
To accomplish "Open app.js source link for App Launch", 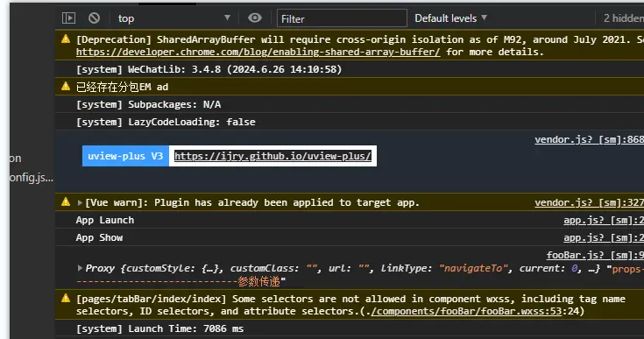I will pos(604,220).
